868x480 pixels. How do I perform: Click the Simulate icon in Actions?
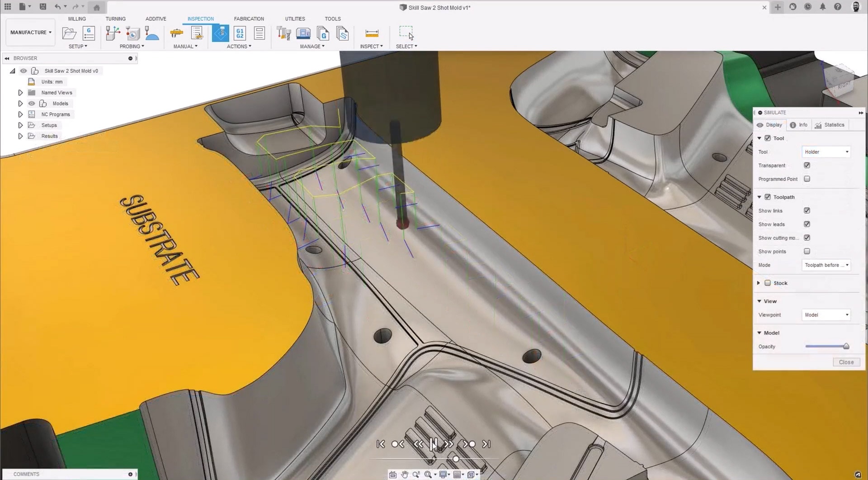[221, 33]
